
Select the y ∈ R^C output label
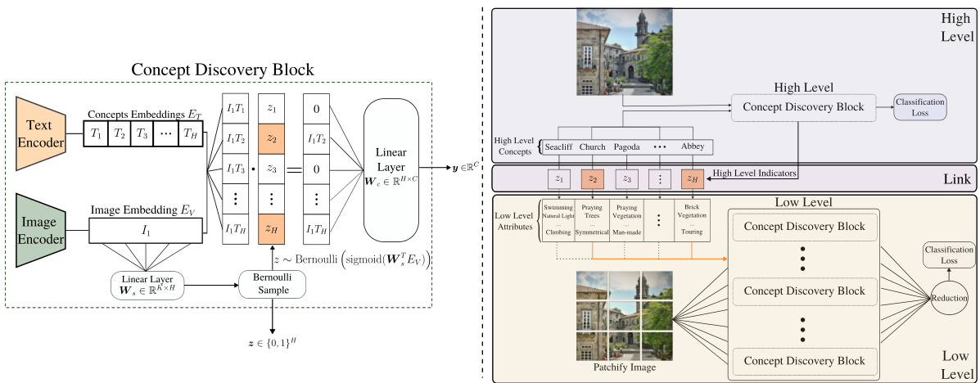(465, 169)
